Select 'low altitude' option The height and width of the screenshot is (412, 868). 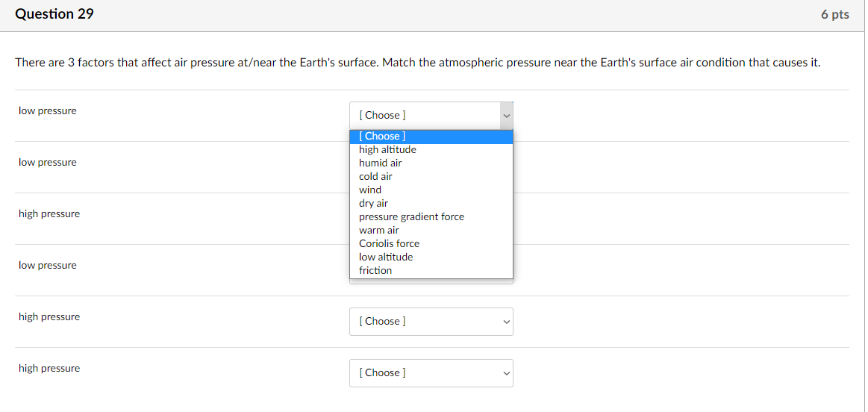point(385,257)
